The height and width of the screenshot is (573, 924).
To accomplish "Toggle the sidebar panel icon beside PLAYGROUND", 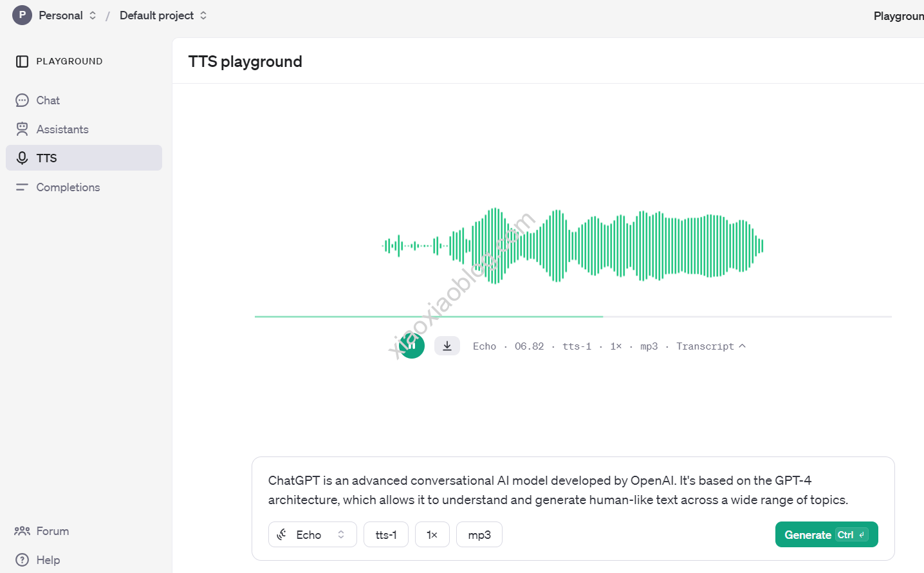I will click(22, 61).
